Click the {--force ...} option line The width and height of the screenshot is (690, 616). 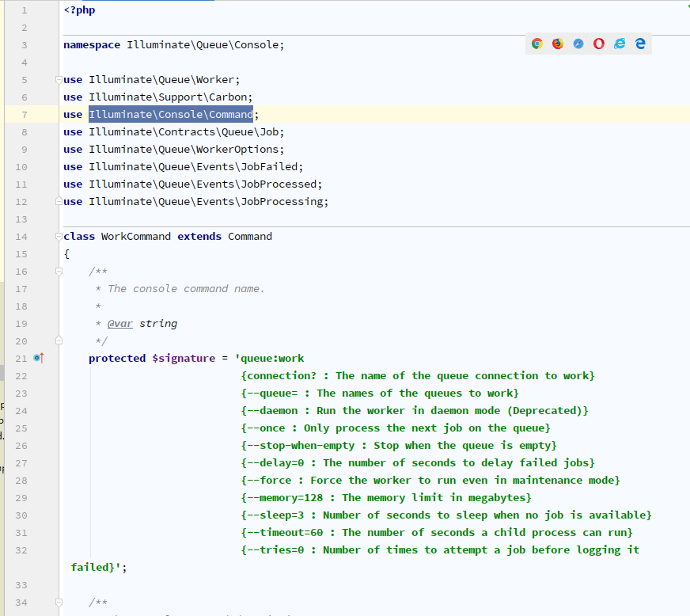coord(430,481)
